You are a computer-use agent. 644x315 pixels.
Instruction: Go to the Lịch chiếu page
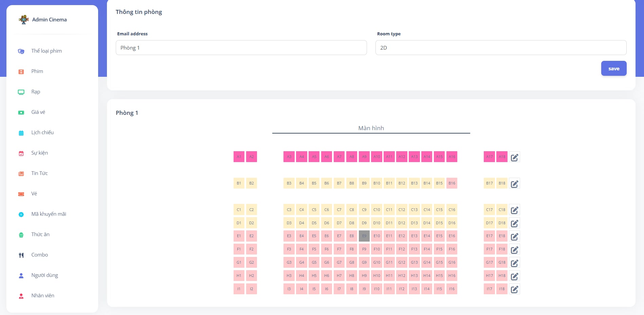click(42, 133)
